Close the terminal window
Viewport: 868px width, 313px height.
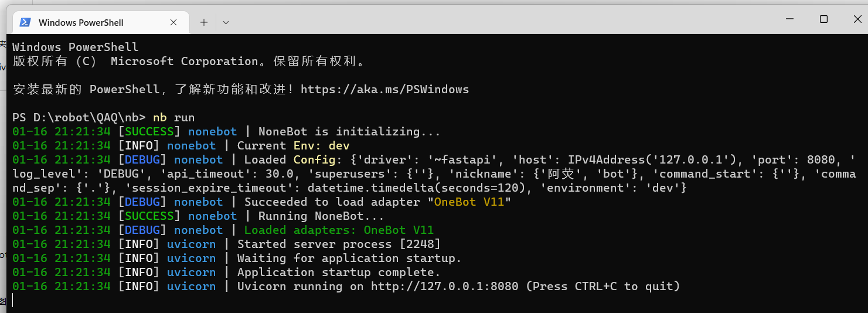click(856, 19)
